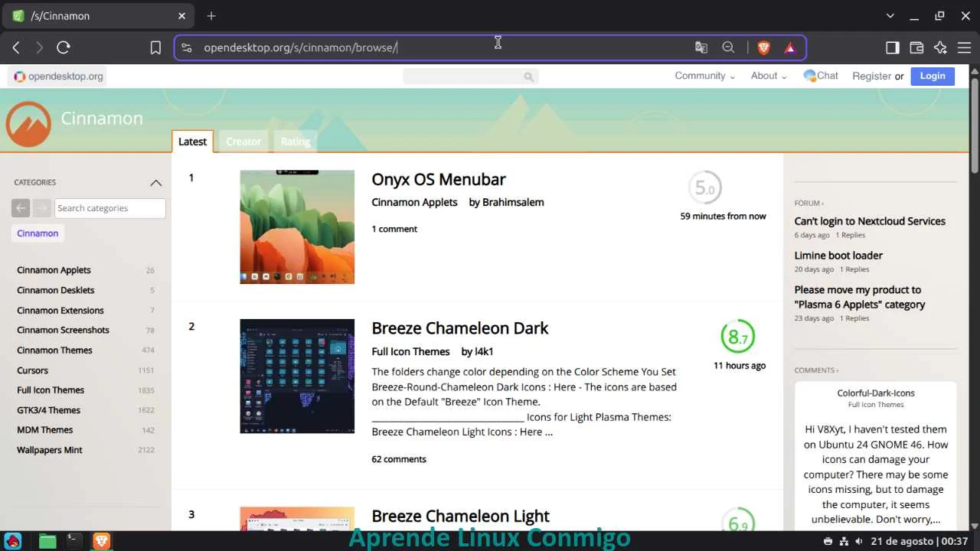
Task: Open the Breeze Chameleon Dark title link
Action: pyautogui.click(x=460, y=328)
